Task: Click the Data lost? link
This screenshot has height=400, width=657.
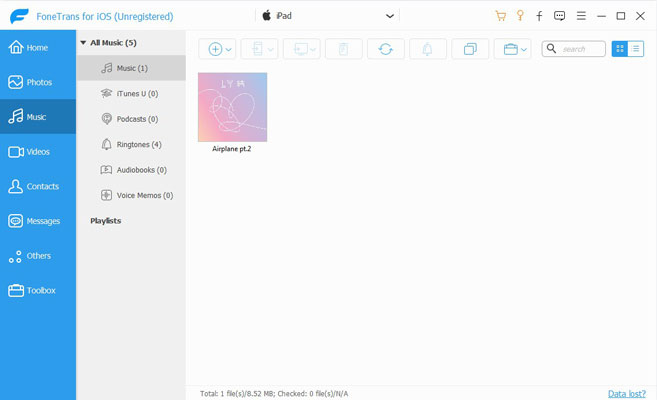Action: pos(627,393)
